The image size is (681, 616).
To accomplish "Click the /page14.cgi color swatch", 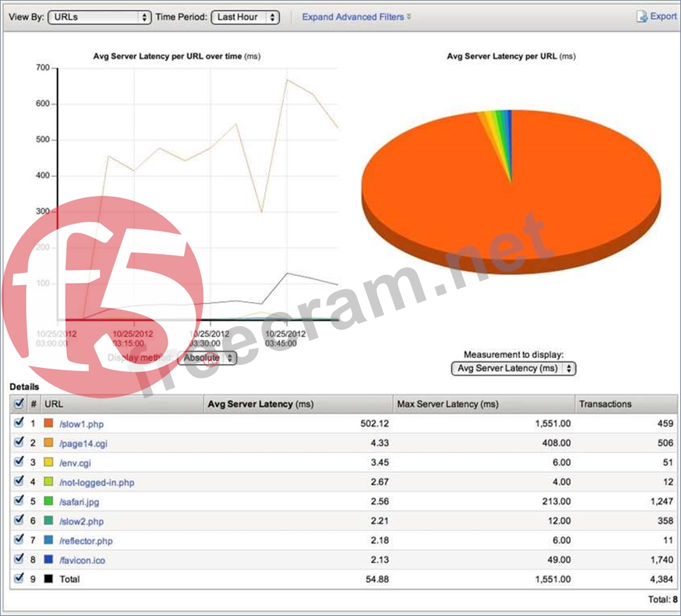I will click(49, 443).
